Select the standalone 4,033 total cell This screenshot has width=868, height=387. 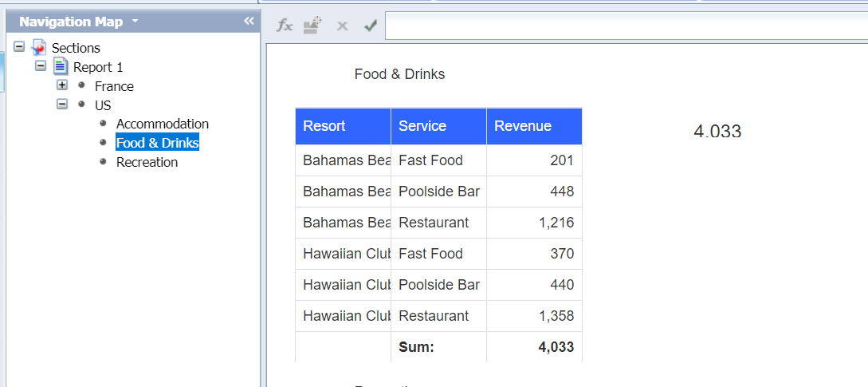click(717, 132)
